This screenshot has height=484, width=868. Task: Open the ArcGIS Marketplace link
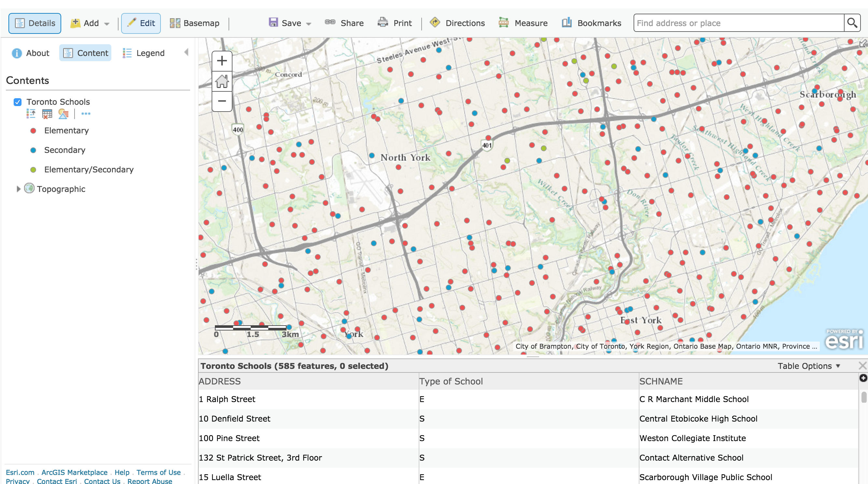point(75,472)
